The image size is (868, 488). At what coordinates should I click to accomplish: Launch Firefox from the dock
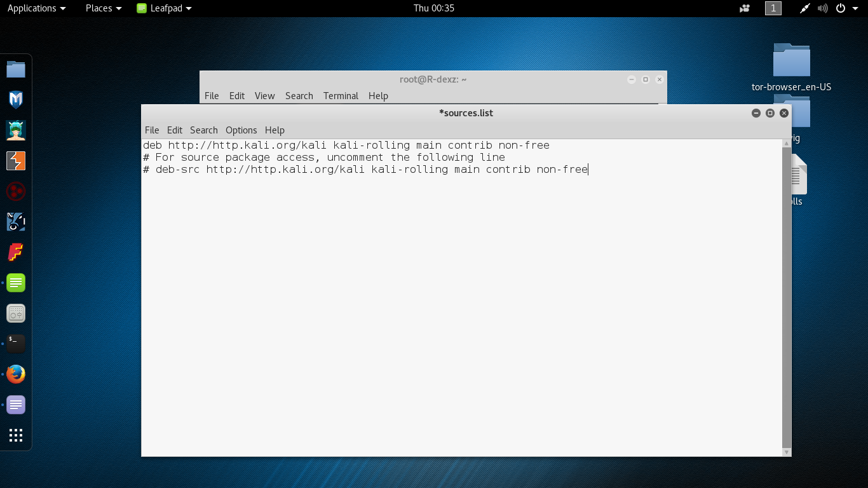pos(15,374)
